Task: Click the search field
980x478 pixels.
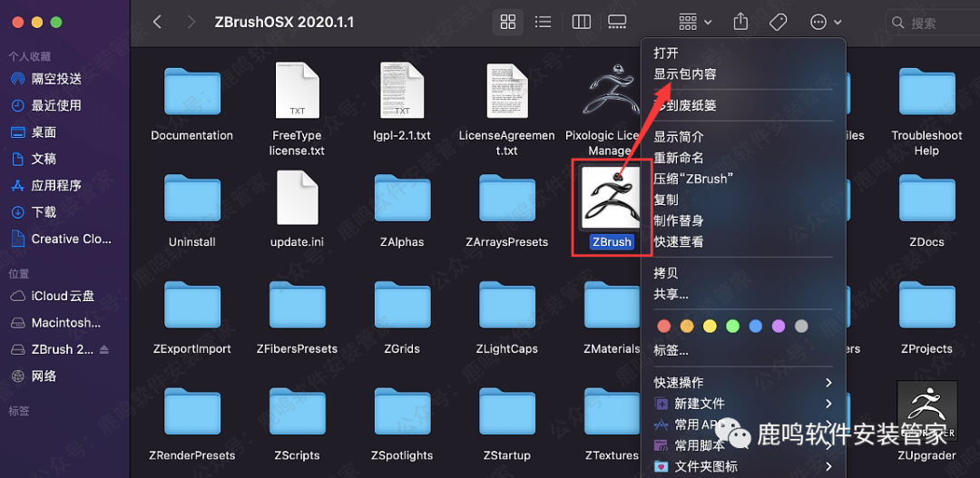Action: [933, 23]
